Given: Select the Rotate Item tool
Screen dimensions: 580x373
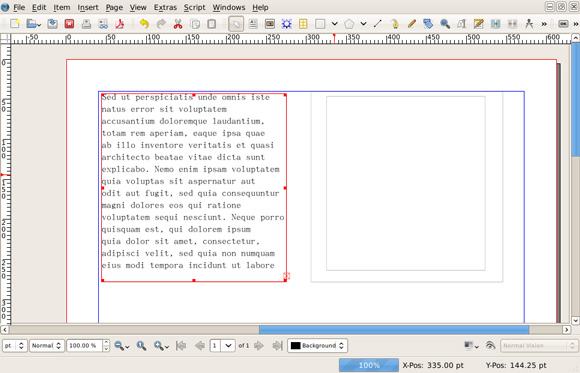Looking at the screenshot, I should [428, 24].
